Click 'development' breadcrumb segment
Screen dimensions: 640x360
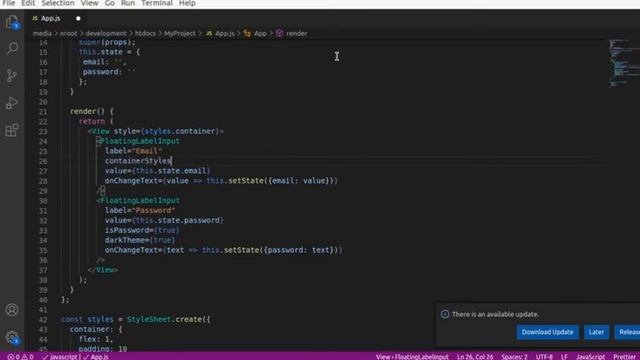(106, 33)
